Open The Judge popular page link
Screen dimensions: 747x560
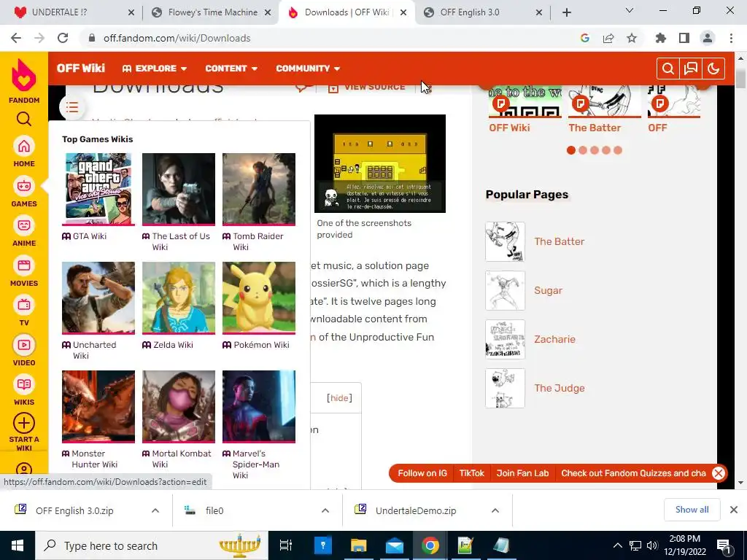pos(560,388)
